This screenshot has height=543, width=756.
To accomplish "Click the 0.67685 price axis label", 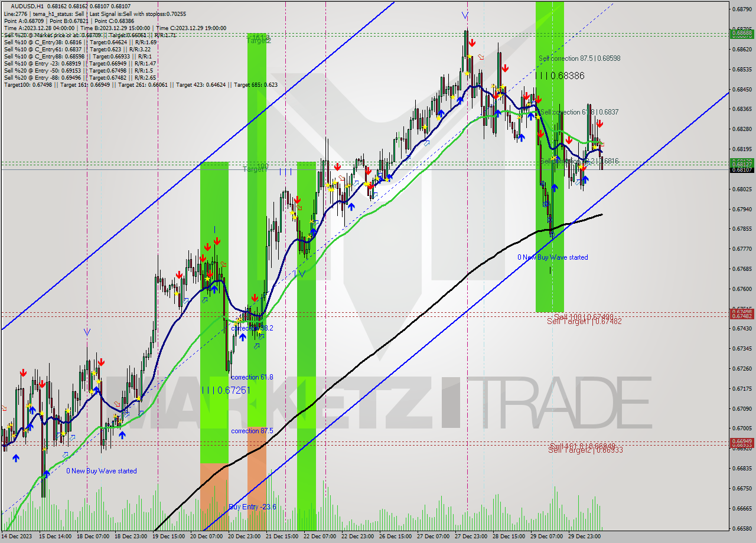I will click(x=742, y=269).
